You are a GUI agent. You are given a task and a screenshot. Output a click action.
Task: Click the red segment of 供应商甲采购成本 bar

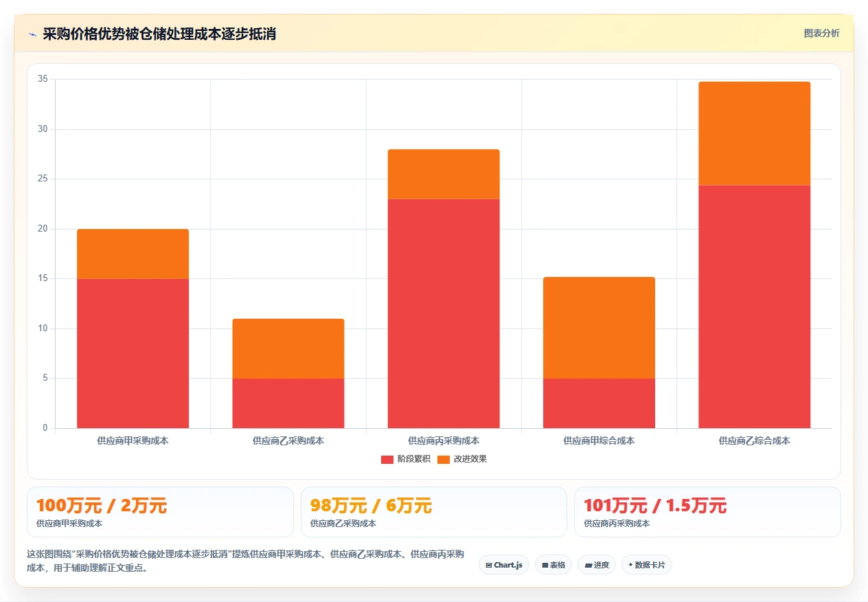point(133,353)
